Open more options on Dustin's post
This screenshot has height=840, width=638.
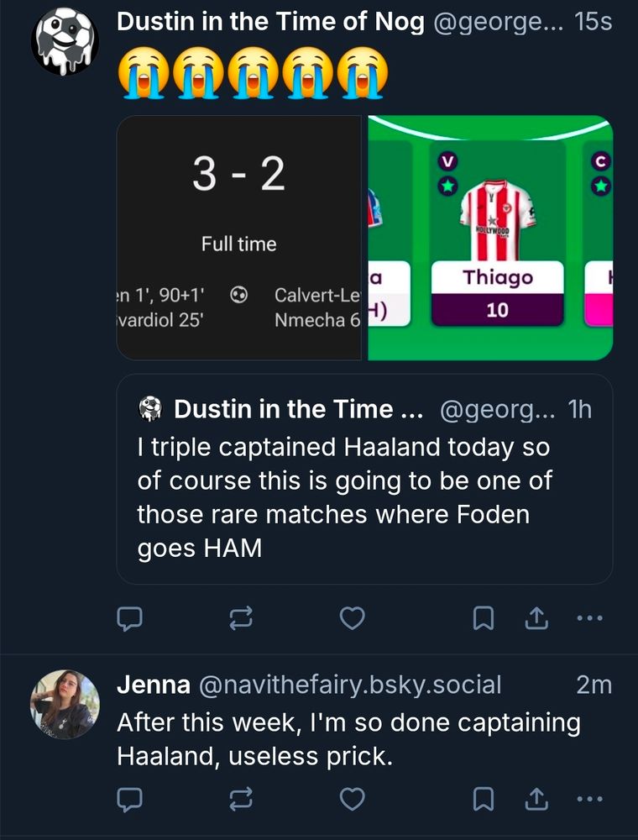590,619
